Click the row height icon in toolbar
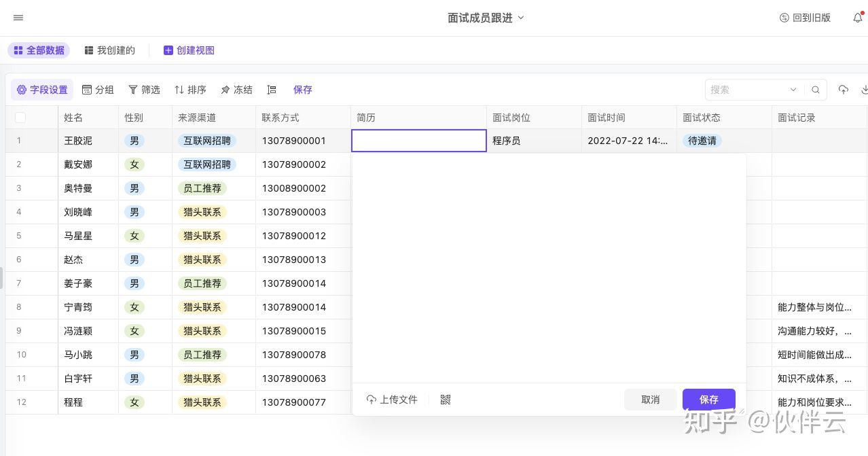 [x=272, y=90]
